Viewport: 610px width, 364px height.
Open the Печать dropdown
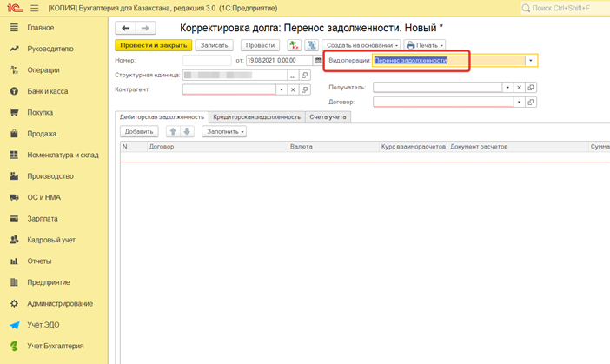click(x=426, y=44)
